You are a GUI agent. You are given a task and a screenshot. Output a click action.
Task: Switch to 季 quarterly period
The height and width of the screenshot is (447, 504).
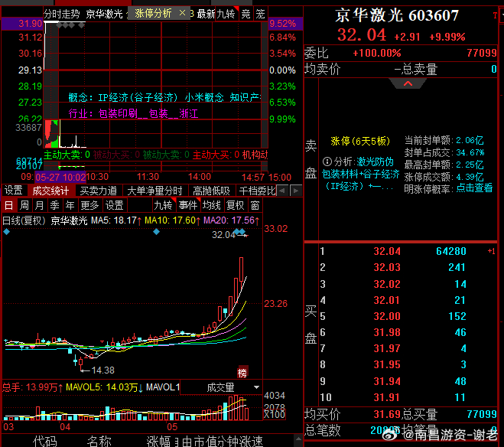click(x=54, y=205)
